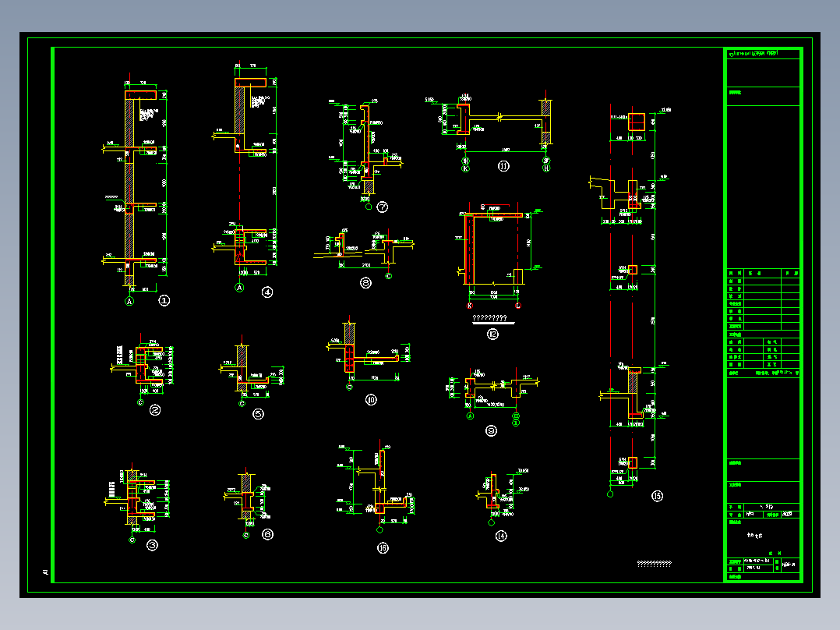Select question-mark note text at bottom right

(x=654, y=564)
